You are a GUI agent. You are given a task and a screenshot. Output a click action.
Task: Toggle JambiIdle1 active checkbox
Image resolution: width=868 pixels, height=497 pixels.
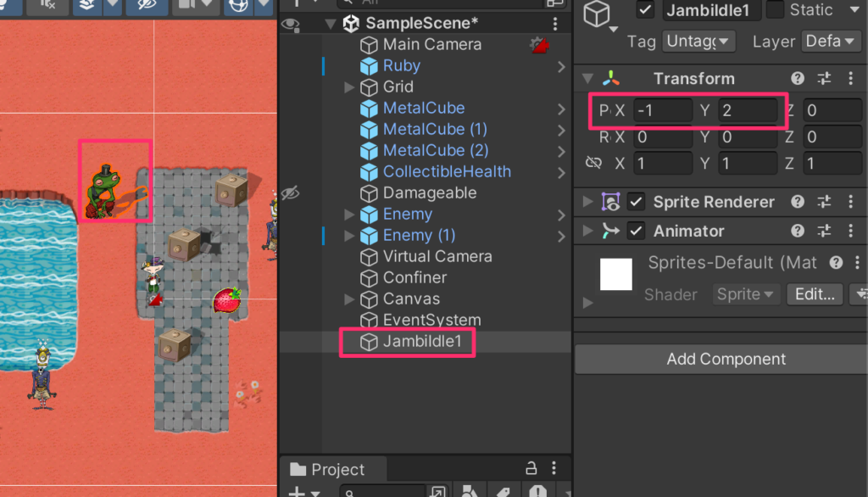tap(645, 10)
